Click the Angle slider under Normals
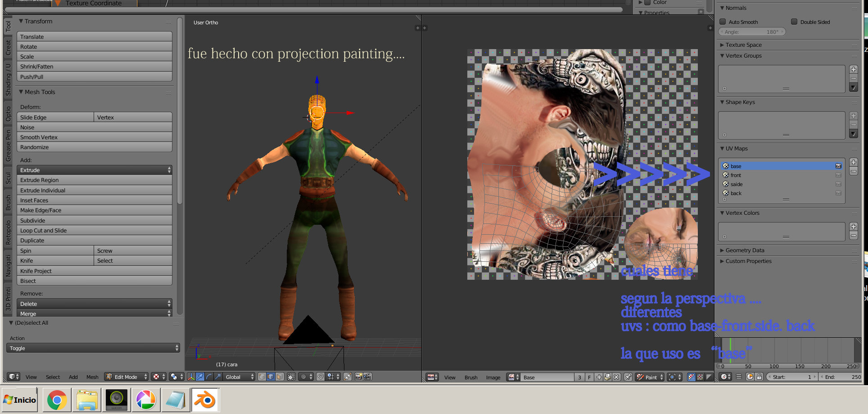The width and height of the screenshot is (868, 414). (752, 32)
